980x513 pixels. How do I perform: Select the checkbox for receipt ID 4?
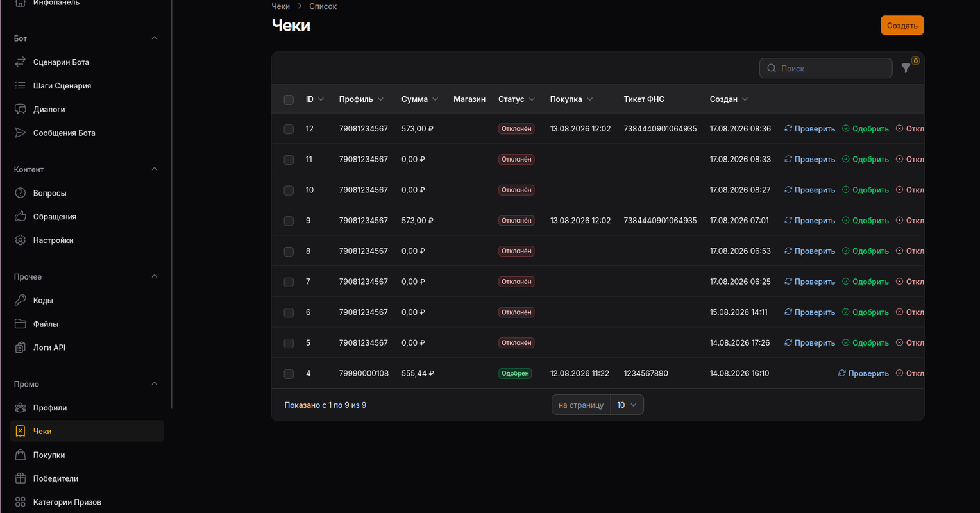[289, 374]
